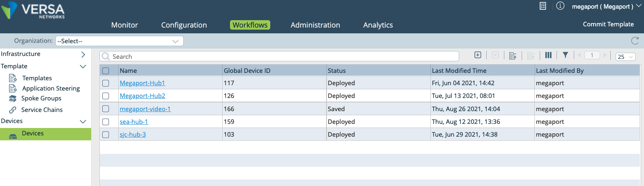Open the task checklist icon in header
The height and width of the screenshot is (186, 644).
(x=543, y=6)
